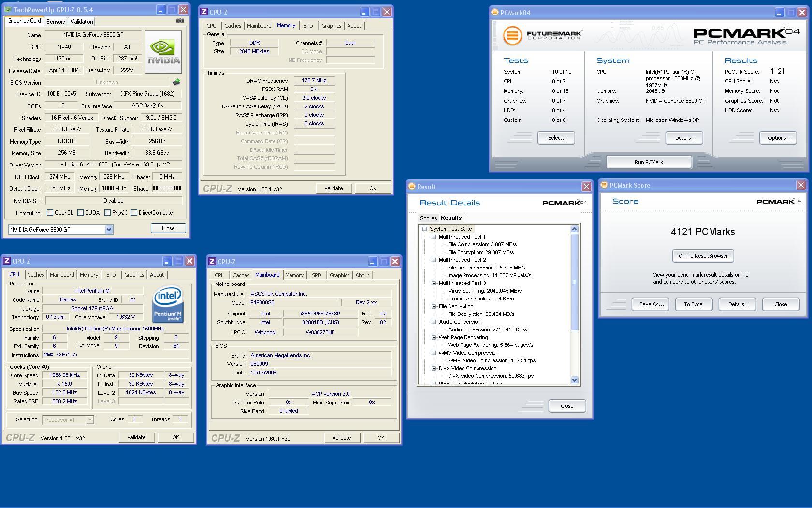Enable the CUDA checkbox in GPU-Z
This screenshot has height=508, width=812.
point(80,213)
